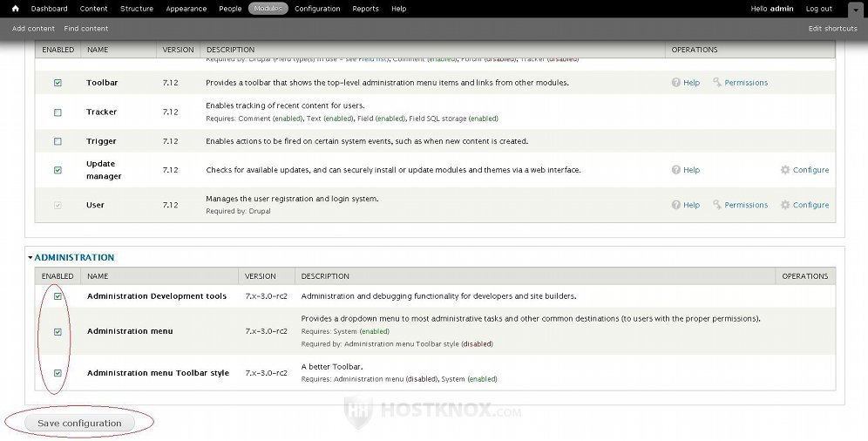Viewport: 868px width, 441px height.
Task: Click the home icon in admin toolbar
Action: tap(16, 9)
